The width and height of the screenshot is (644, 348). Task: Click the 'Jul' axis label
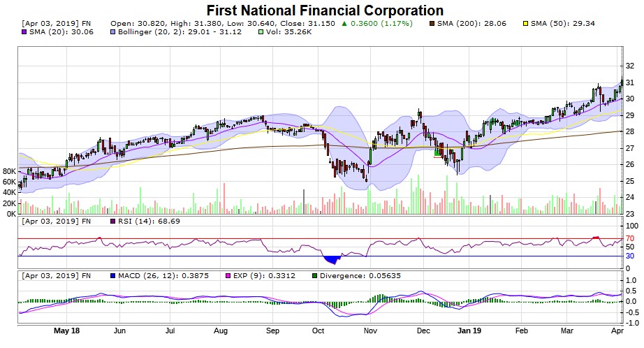[x=170, y=331]
